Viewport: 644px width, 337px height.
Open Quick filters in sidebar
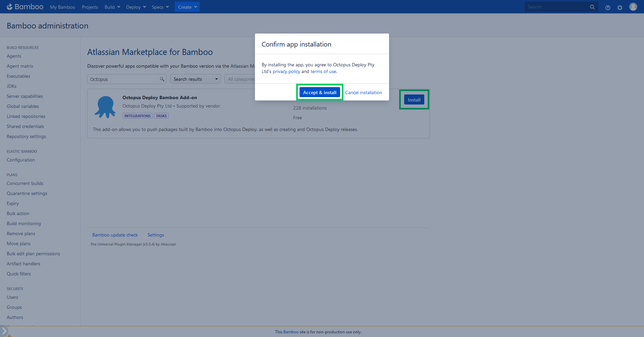(x=19, y=274)
